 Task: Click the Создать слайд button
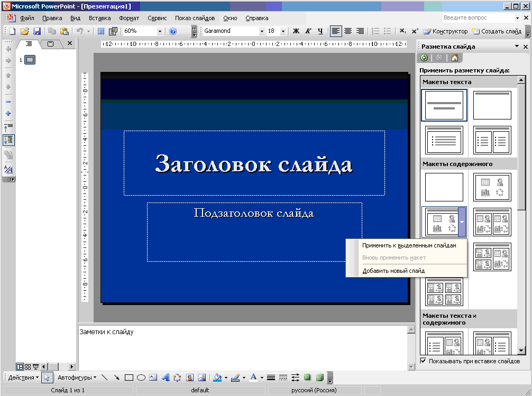pyautogui.click(x=497, y=31)
